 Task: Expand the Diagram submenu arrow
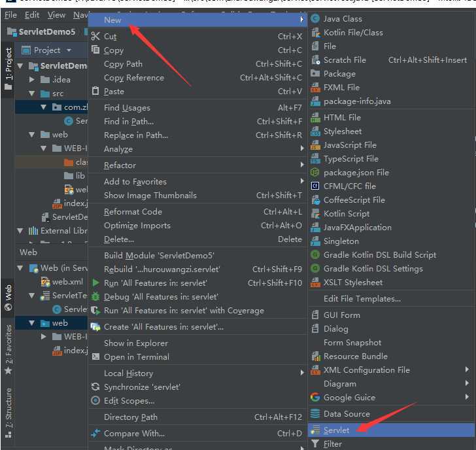467,383
